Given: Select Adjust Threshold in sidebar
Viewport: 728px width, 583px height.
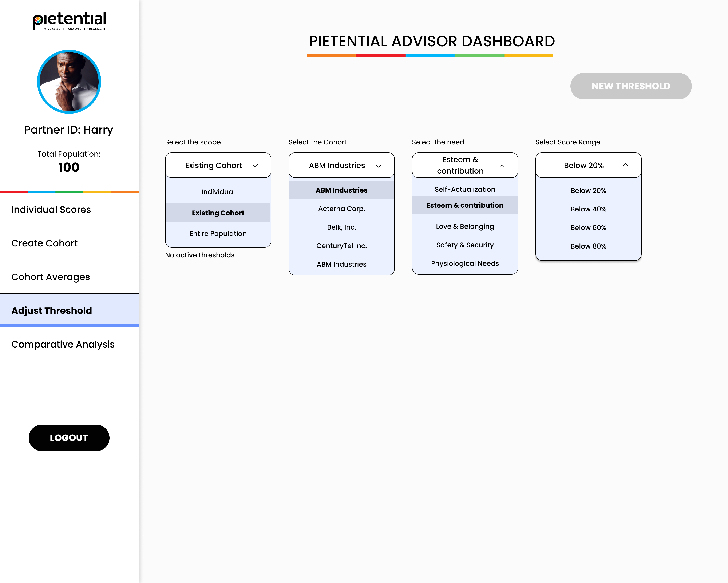Looking at the screenshot, I should point(69,310).
